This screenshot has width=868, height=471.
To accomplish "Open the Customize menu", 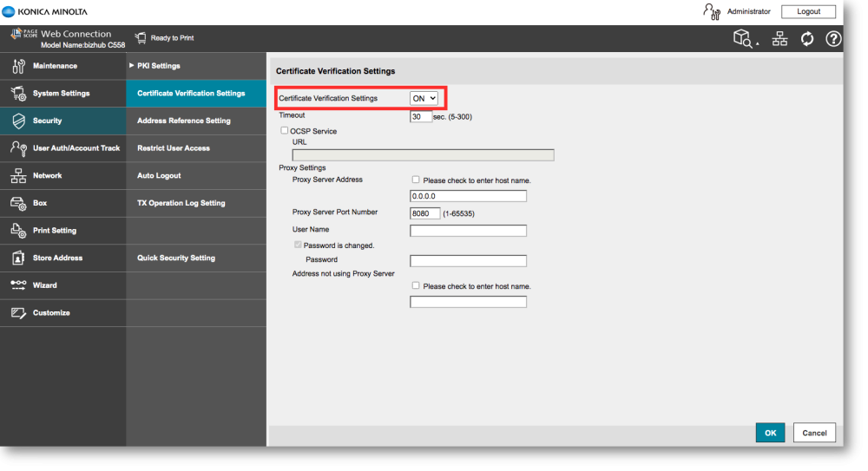I will (x=63, y=313).
